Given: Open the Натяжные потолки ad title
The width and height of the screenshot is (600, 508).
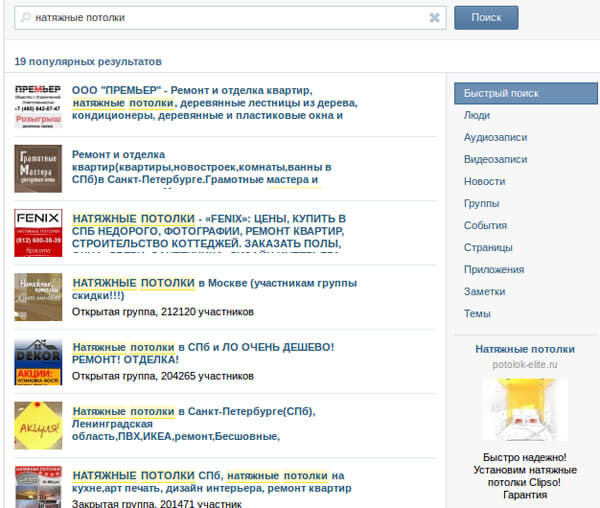Looking at the screenshot, I should point(525,349).
